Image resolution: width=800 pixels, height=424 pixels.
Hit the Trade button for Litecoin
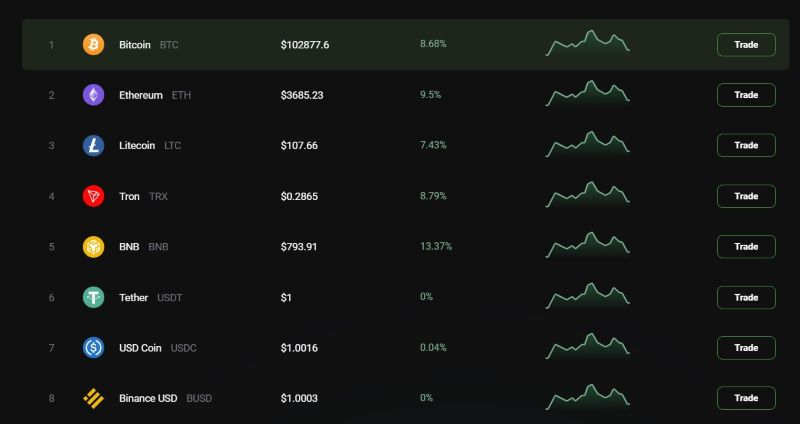coord(746,145)
